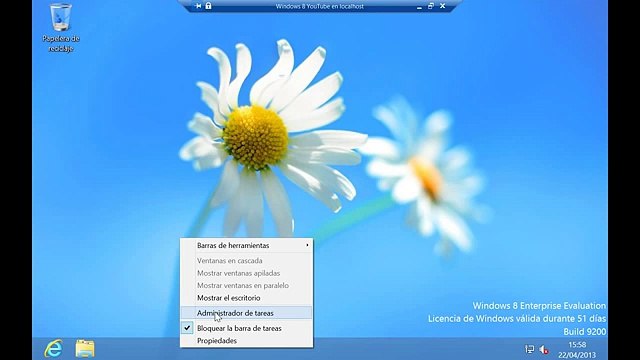The image size is (640, 360).
Task: Toggle Bloquear la barra de tareas
Action: pyautogui.click(x=247, y=328)
